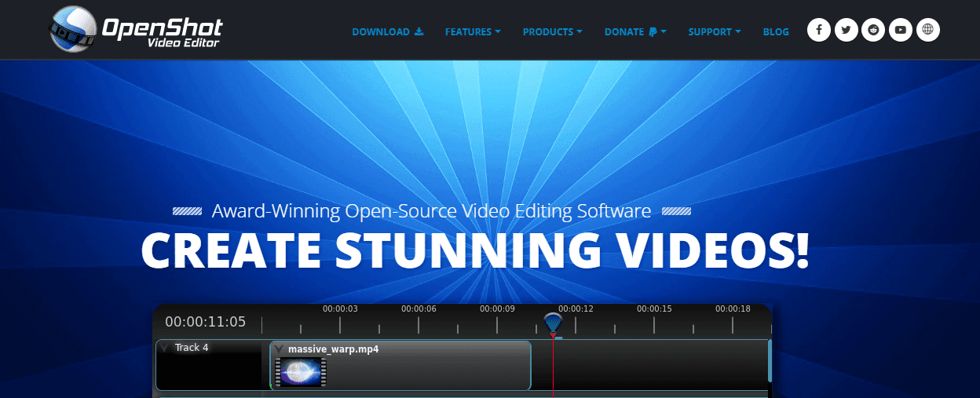Click the blue timeline playhead marker
The image size is (980, 398).
553,323
